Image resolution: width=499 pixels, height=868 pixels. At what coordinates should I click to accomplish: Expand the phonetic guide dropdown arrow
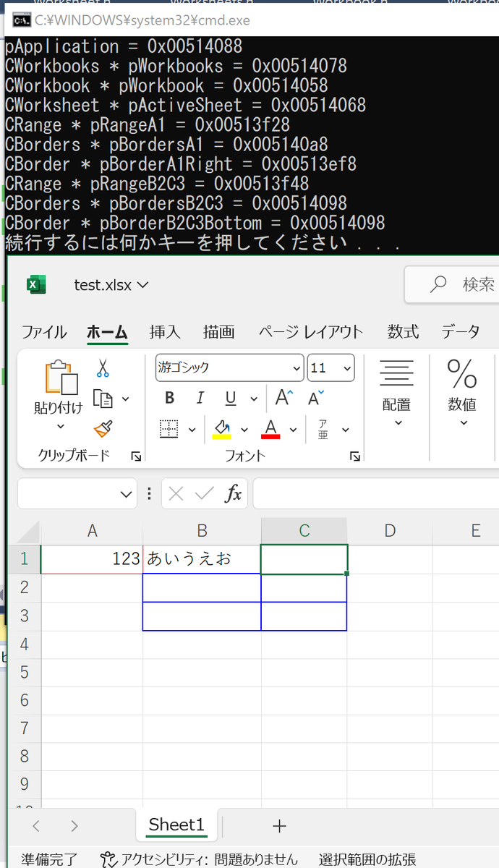coord(346,430)
